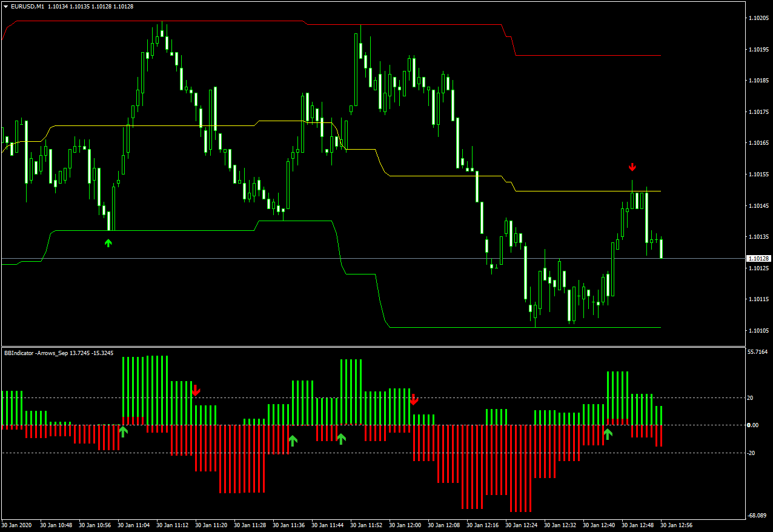Click the -68.009 indicator scale value
Viewport: 773px width, 532px height.
pyautogui.click(x=758, y=516)
